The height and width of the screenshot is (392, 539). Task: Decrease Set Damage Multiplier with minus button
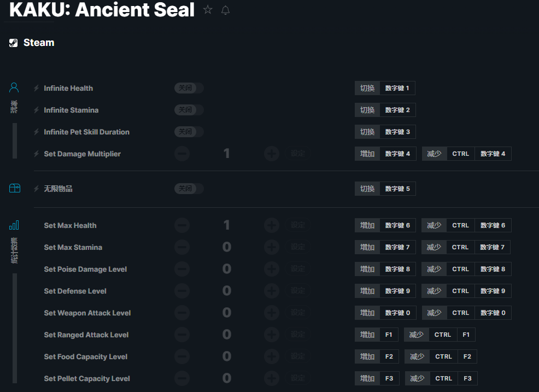pos(182,154)
